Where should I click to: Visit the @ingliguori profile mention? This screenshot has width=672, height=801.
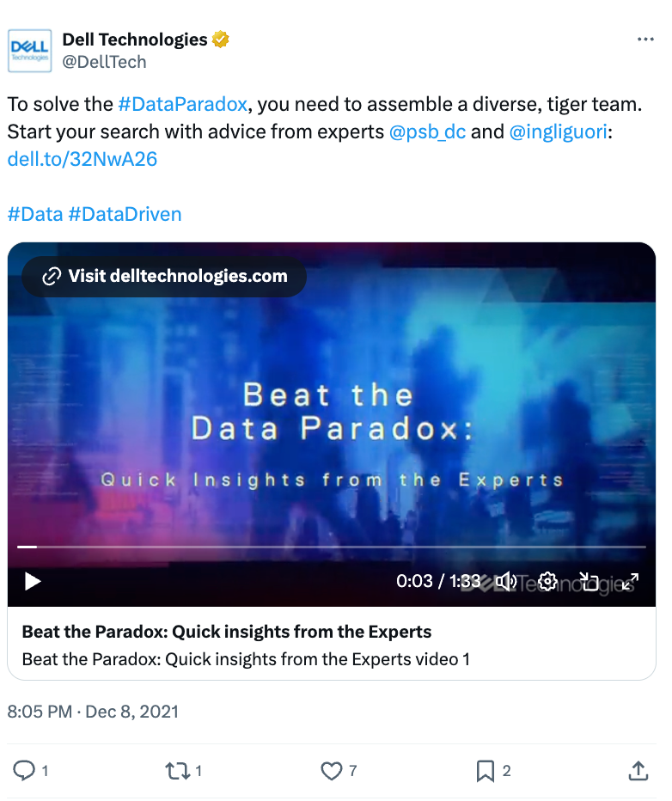[558, 131]
